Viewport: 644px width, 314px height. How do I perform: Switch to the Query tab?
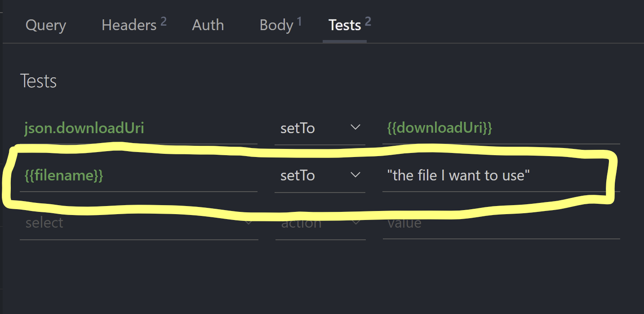pos(45,25)
